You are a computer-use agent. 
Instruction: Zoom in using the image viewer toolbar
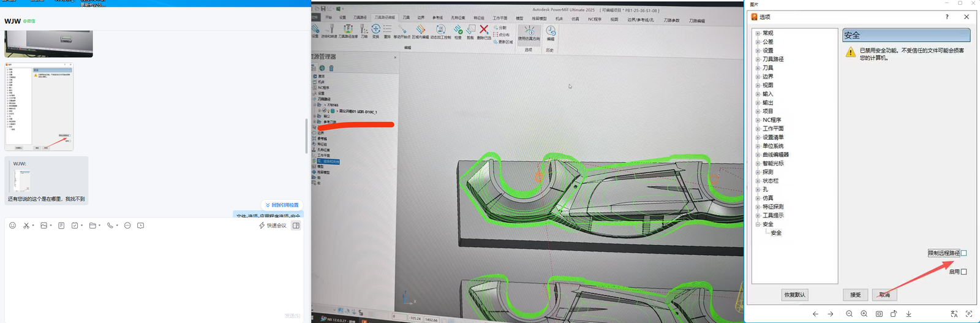(x=864, y=314)
